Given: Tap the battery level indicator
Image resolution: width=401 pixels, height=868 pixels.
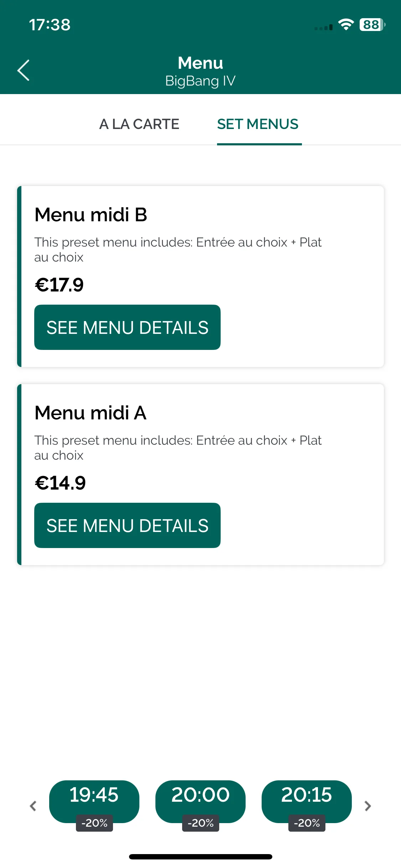Looking at the screenshot, I should [x=372, y=25].
